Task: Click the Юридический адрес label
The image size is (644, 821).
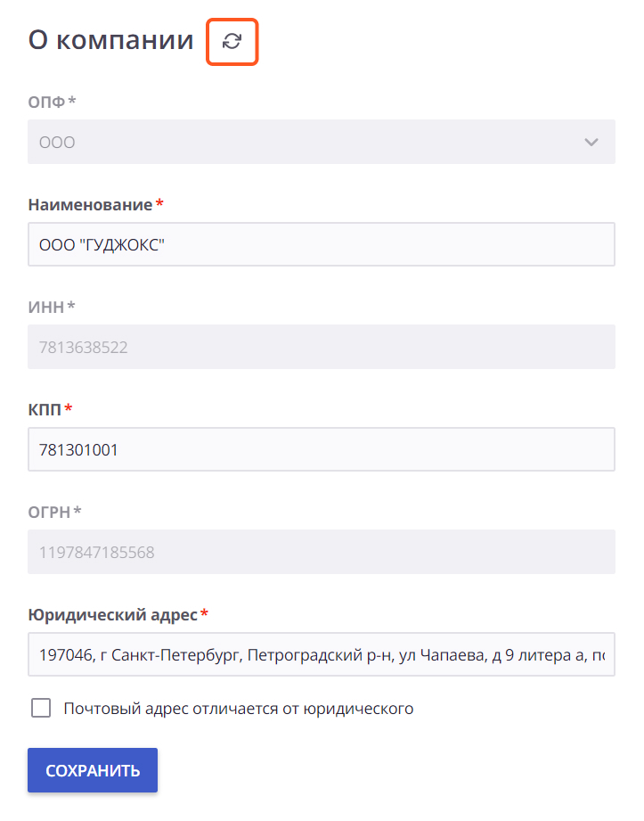Action: pyautogui.click(x=112, y=615)
